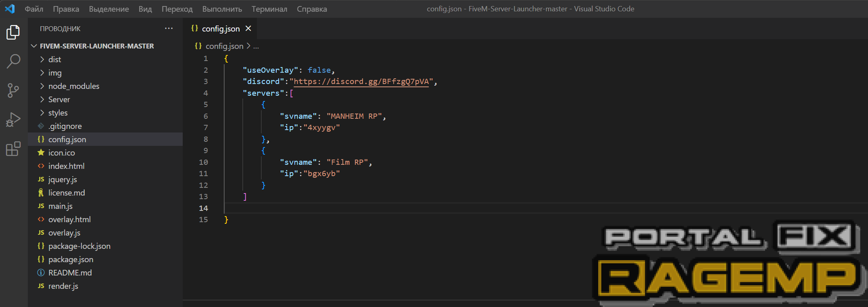Open the Файл menu
The width and height of the screenshot is (868, 307).
point(34,9)
